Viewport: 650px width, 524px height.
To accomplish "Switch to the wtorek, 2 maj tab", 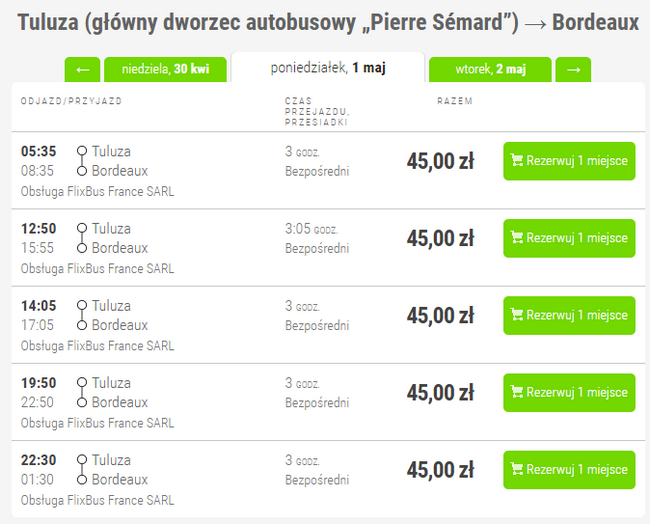I will [490, 69].
